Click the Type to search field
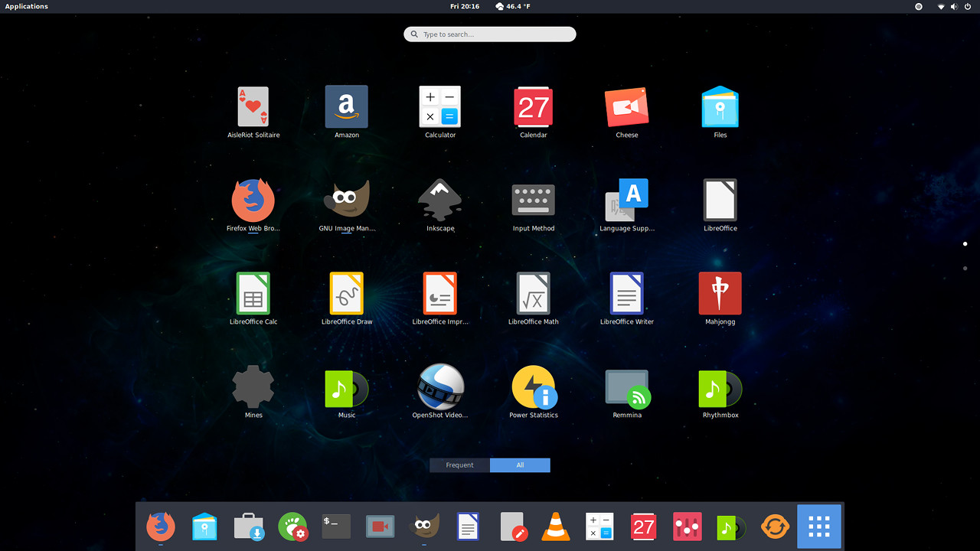The image size is (980, 551). point(490,34)
